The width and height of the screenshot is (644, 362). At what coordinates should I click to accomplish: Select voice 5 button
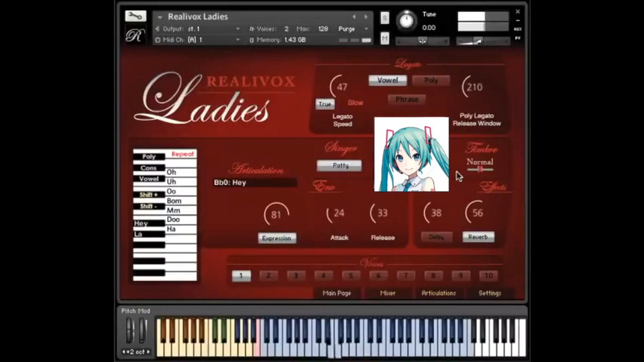pos(351,276)
